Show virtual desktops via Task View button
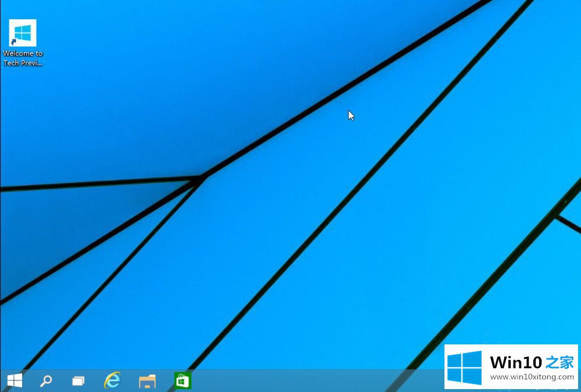Screen dimensions: 581x392 point(78,381)
